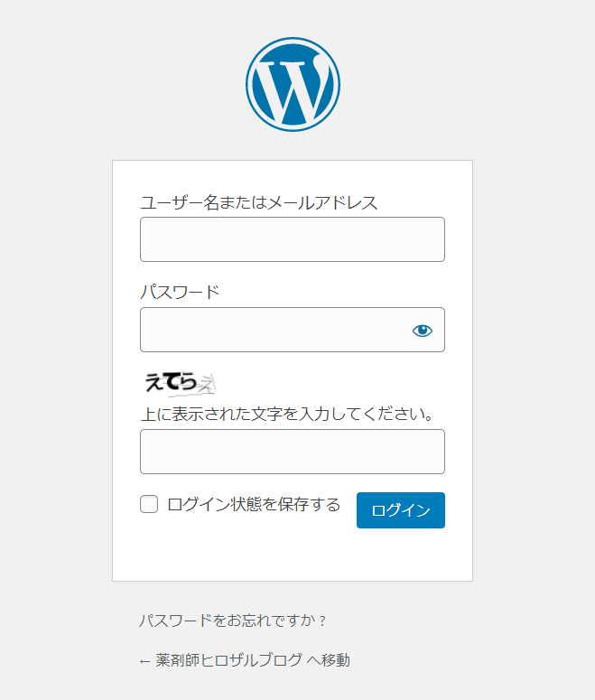Click the ユーザー名またはメールアドレス label
Viewport: 595px width, 700px height.
259,202
